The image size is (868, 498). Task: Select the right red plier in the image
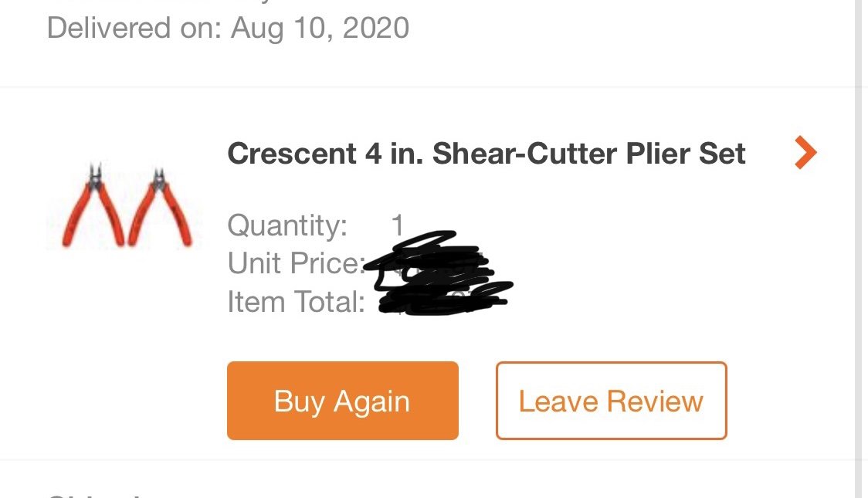coord(160,206)
